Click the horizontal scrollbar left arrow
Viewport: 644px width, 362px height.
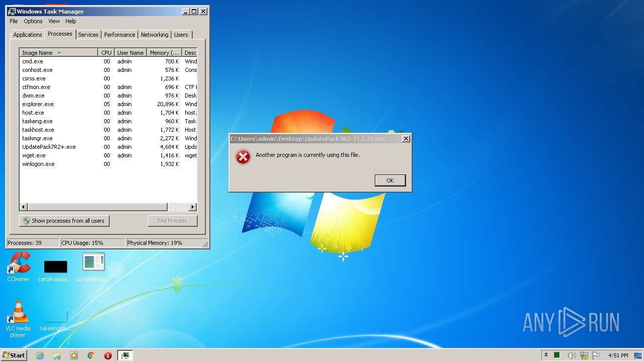(x=23, y=207)
